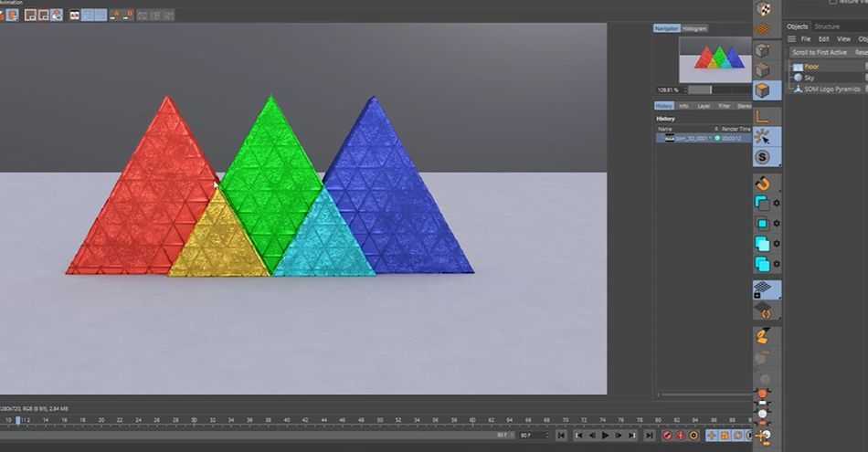This screenshot has width=868, height=452.
Task: Open the View menu in the Objects panel
Action: pos(843,39)
